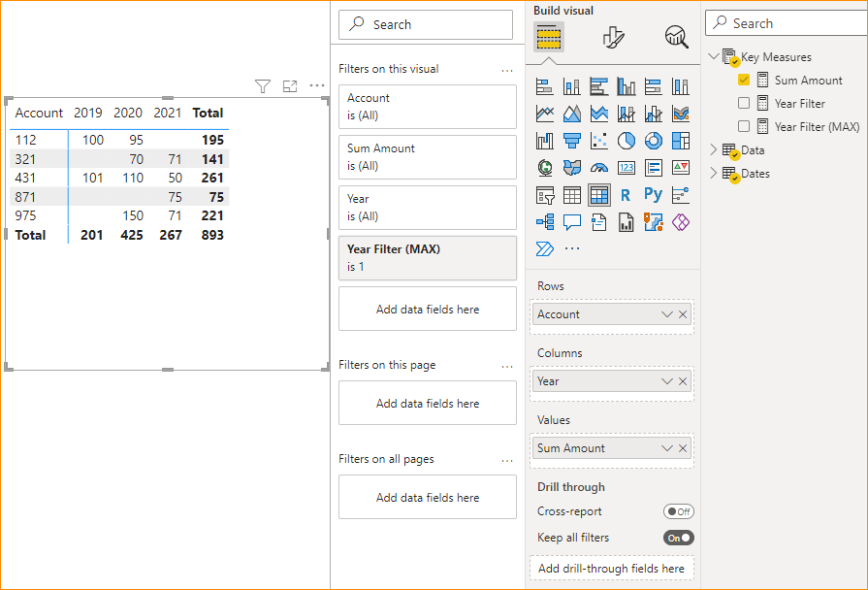Select the gauge visualization
The height and width of the screenshot is (590, 868).
(598, 167)
